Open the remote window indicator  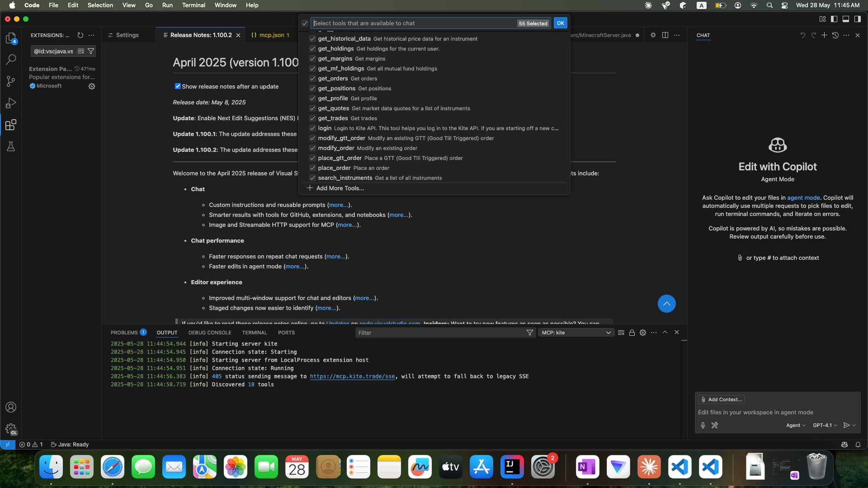(8, 445)
